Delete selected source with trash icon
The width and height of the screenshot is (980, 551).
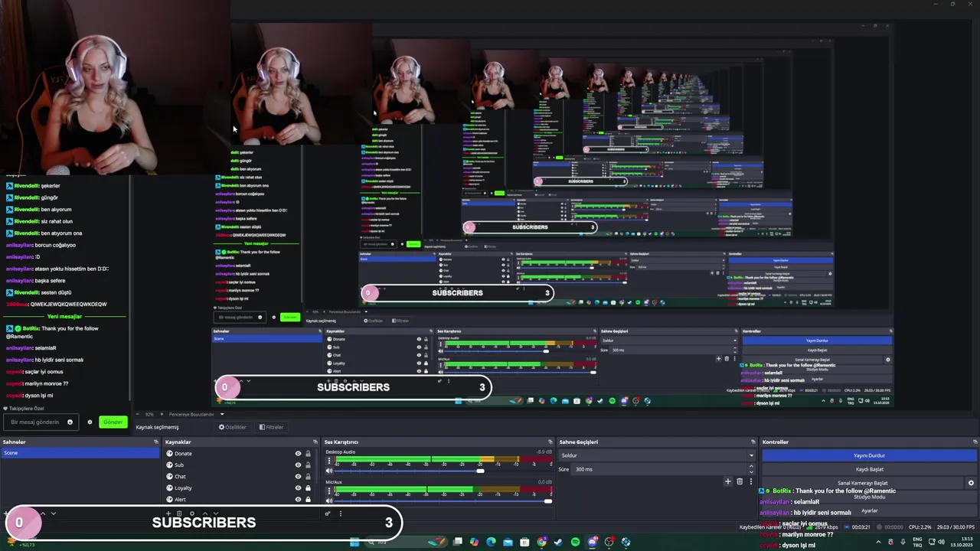(x=179, y=513)
